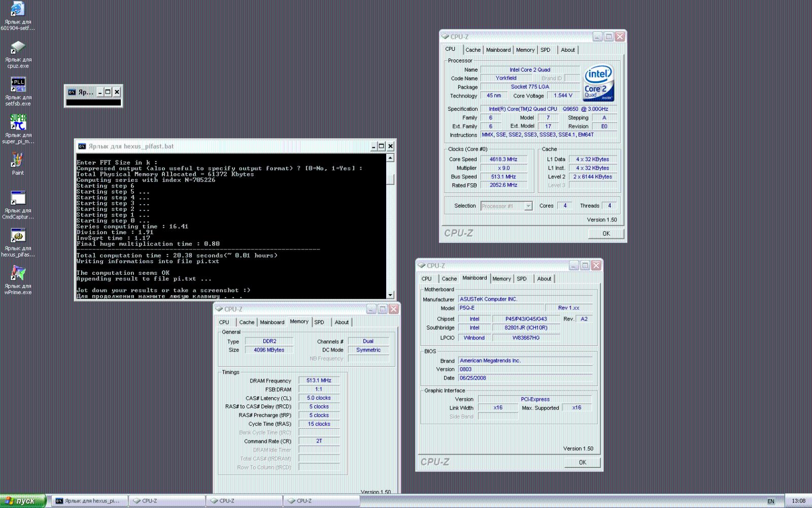
Task: Click the Rated FSB 2052.6 MHz field
Action: 503,185
